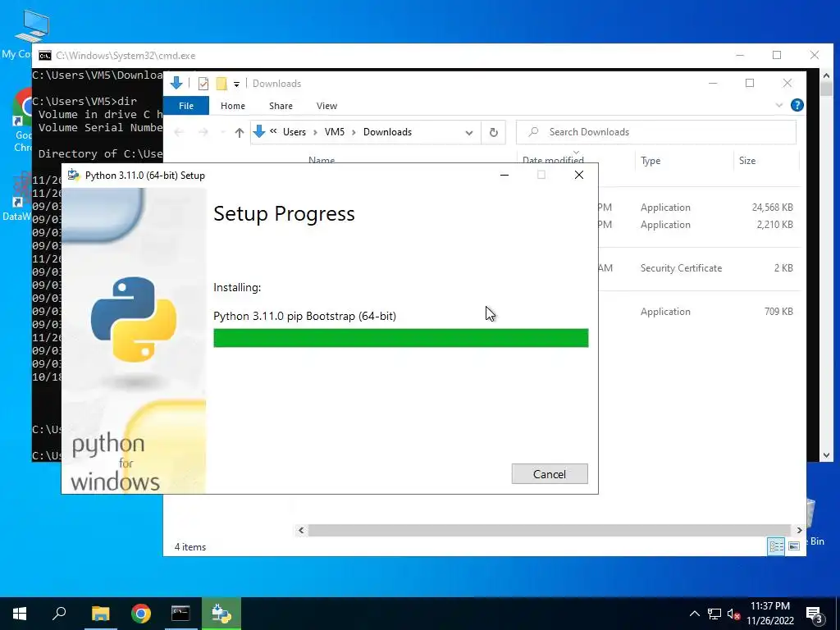Screen dimensions: 840x630
Task: Minimize the Python Setup window
Action: (x=504, y=175)
